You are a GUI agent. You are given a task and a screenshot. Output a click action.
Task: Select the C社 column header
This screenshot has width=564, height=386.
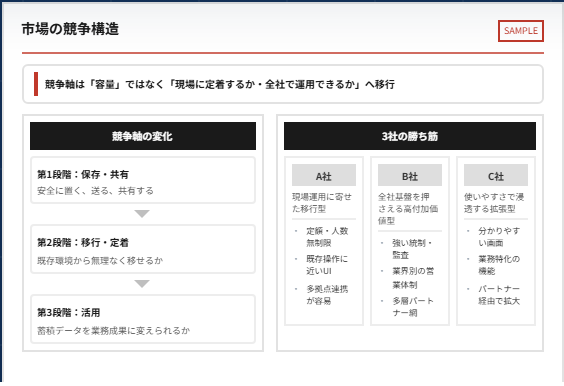(x=496, y=175)
